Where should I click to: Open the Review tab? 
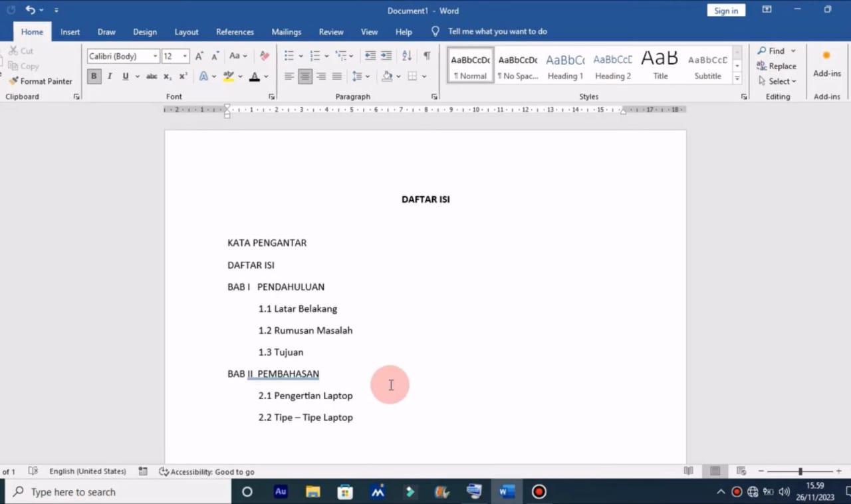(331, 31)
